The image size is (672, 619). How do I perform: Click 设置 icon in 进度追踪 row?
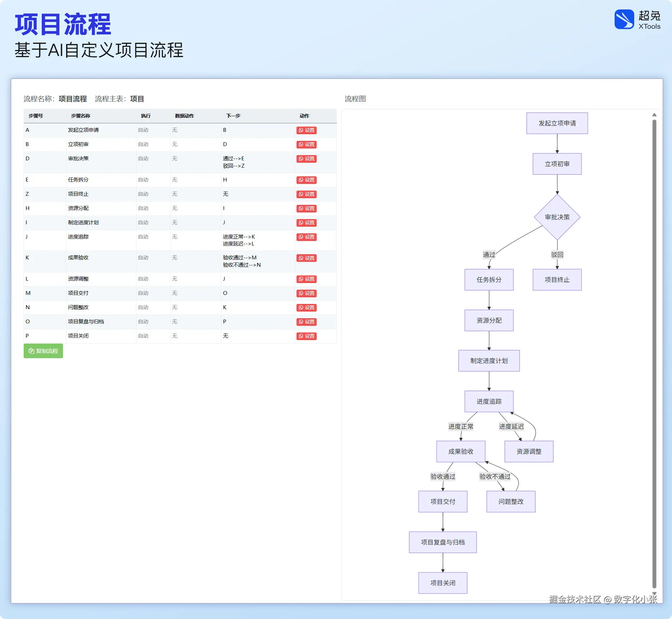coord(306,237)
